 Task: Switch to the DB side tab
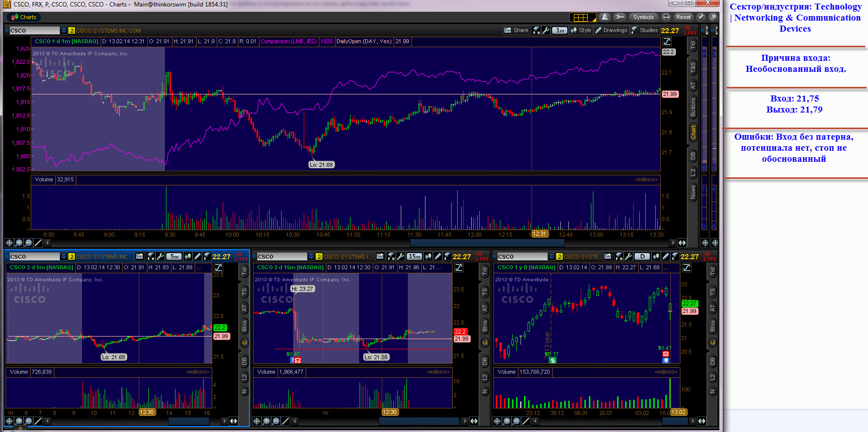pyautogui.click(x=693, y=156)
